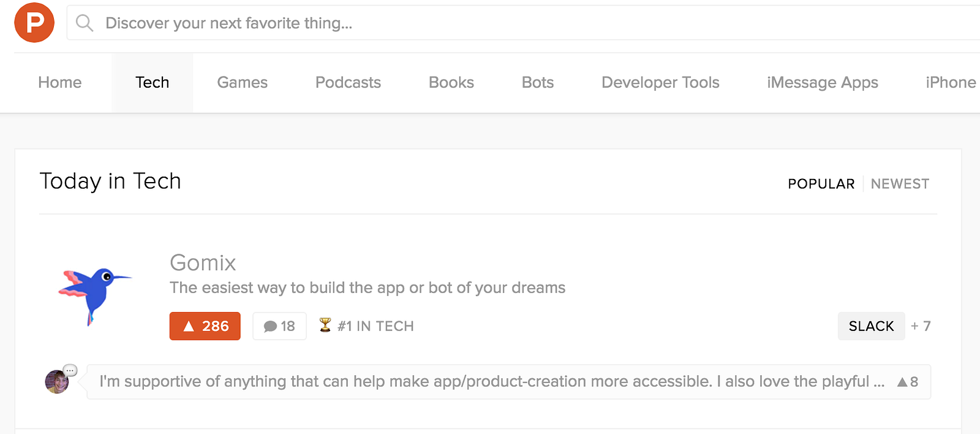Click the Product Hunt logo
Viewport: 980px width, 434px height.
34,23
